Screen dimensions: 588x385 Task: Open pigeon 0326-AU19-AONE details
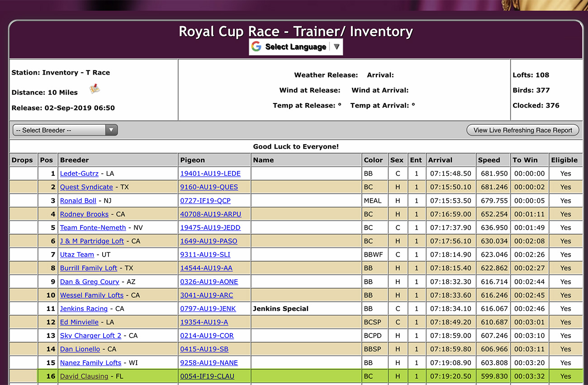click(209, 282)
